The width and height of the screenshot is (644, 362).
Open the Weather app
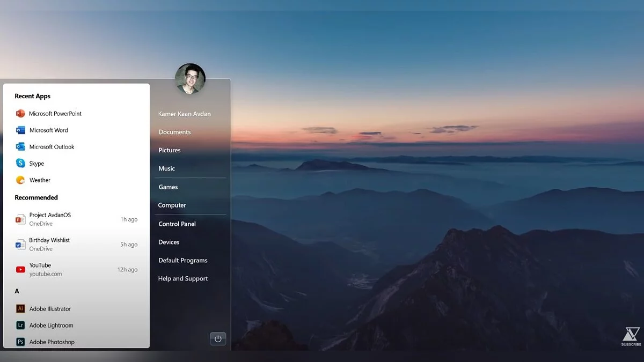(x=40, y=180)
